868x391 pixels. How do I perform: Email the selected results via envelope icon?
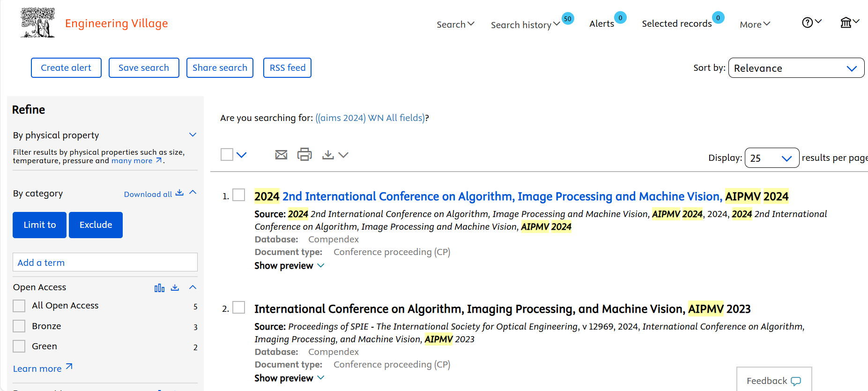pos(281,155)
